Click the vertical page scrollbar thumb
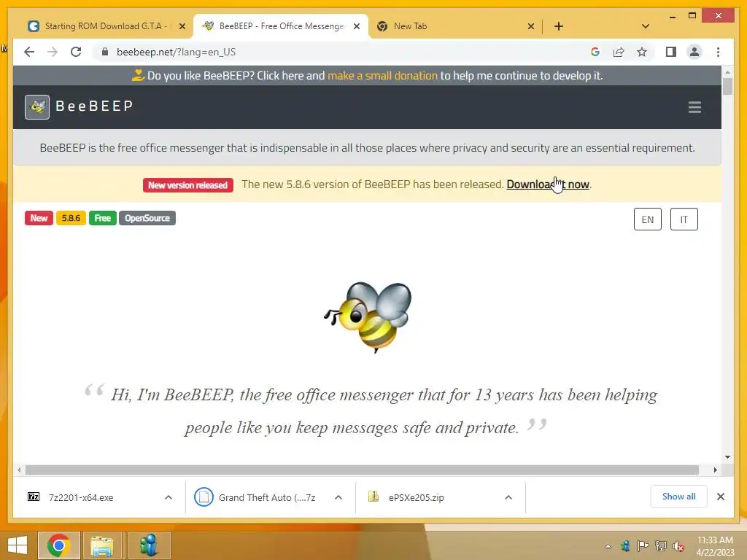Viewport: 747px width, 560px height. (727, 86)
